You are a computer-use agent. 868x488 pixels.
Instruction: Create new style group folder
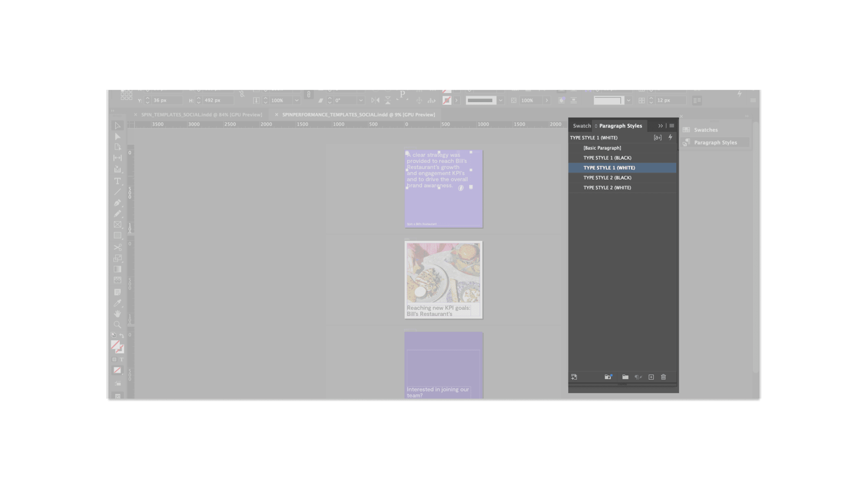click(625, 377)
